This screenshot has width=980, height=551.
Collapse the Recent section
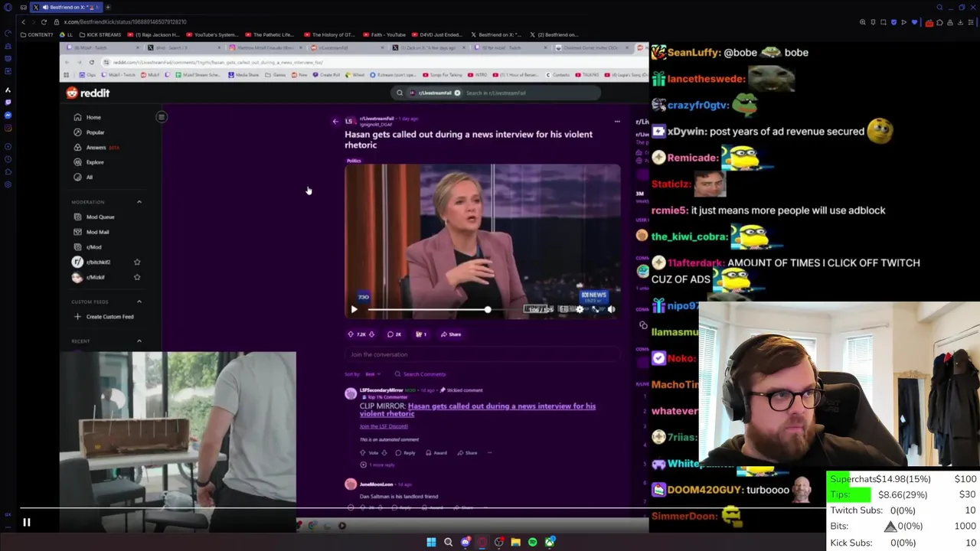point(139,341)
